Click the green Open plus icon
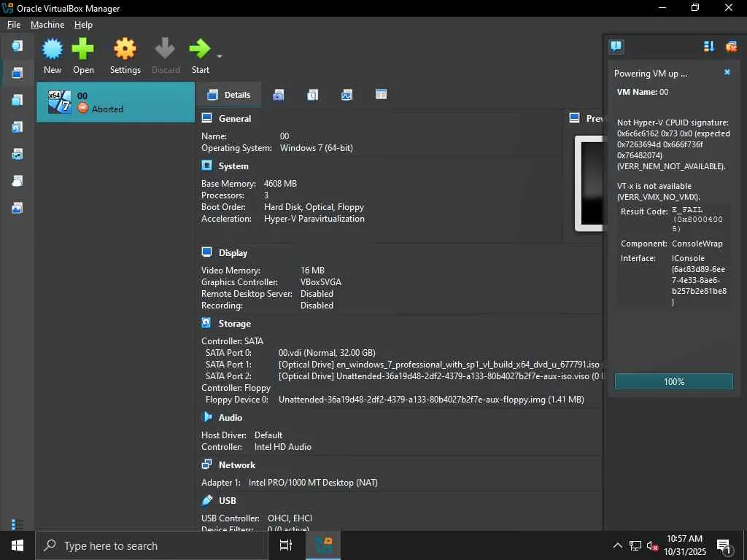Image resolution: width=747 pixels, height=560 pixels. click(83, 49)
